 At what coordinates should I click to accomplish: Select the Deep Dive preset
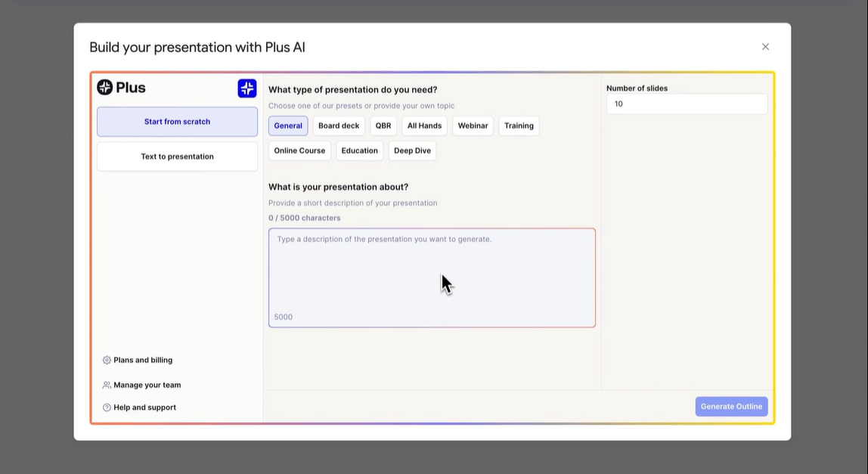[x=412, y=150]
